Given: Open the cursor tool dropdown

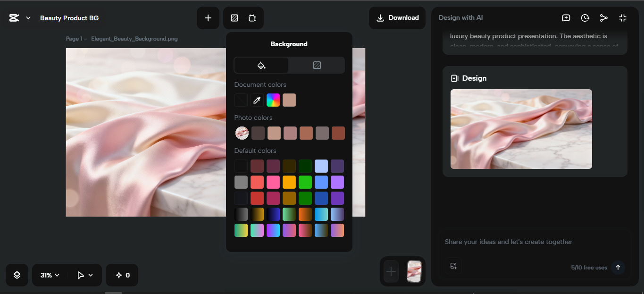Looking at the screenshot, I should coord(84,275).
